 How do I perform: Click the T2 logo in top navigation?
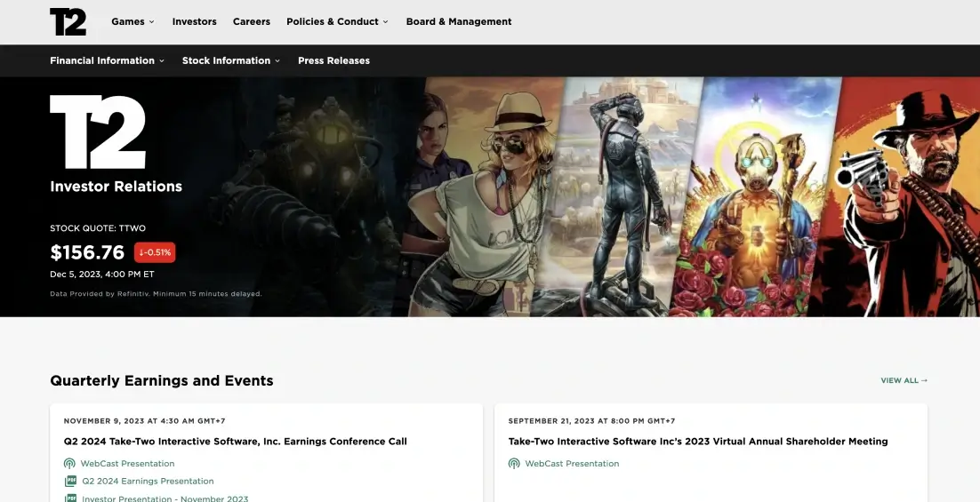pyautogui.click(x=68, y=22)
